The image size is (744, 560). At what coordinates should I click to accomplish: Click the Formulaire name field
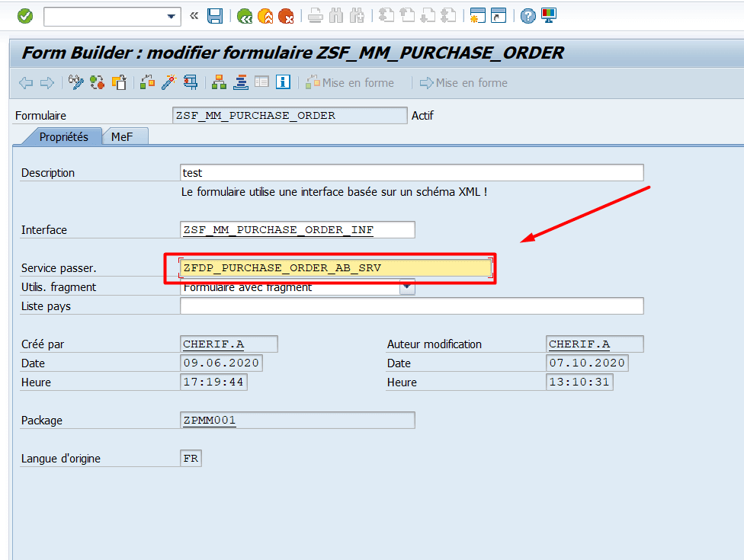coord(290,116)
